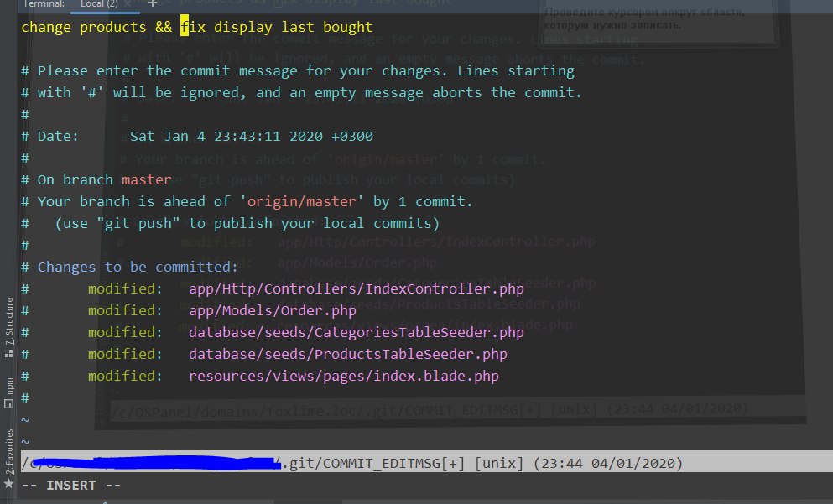This screenshot has height=504, width=833.
Task: Click 'Please enter the commit message' comment line
Action: (298, 70)
